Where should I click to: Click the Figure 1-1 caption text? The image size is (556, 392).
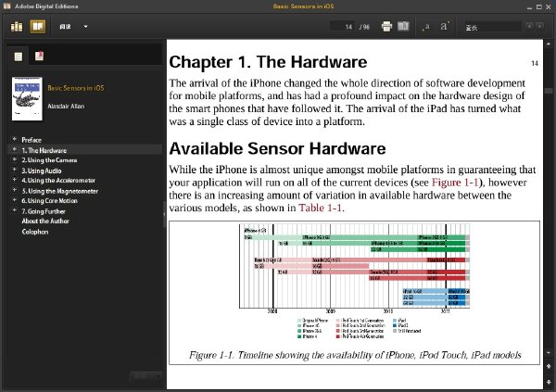(x=355, y=355)
